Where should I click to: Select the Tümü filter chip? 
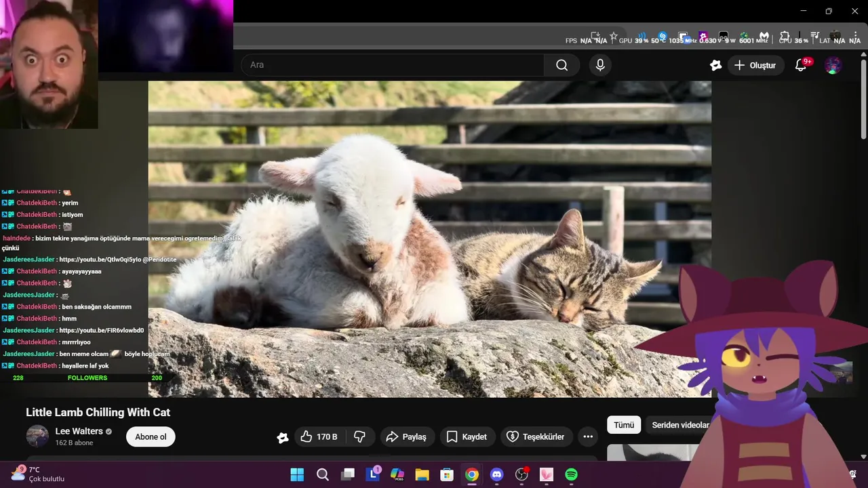pos(624,425)
